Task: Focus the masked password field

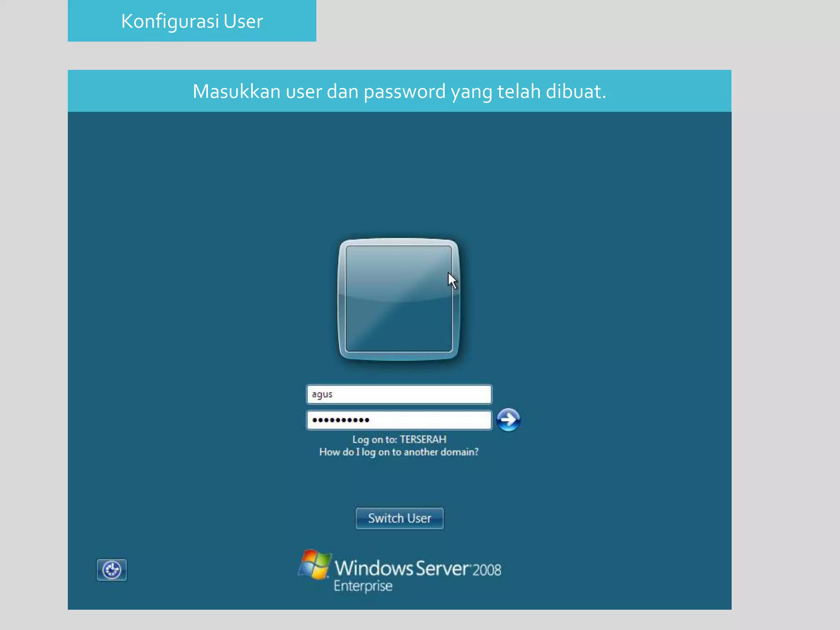Action: point(399,420)
